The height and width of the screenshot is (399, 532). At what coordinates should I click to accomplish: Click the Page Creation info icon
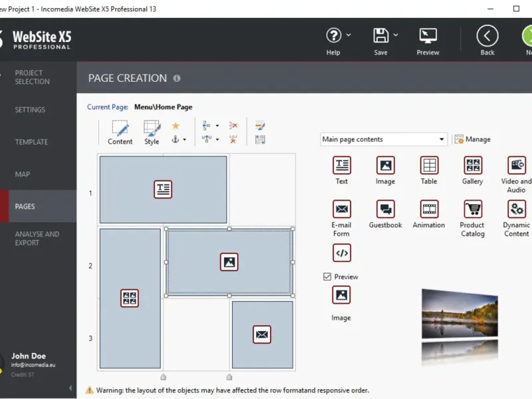coord(177,78)
